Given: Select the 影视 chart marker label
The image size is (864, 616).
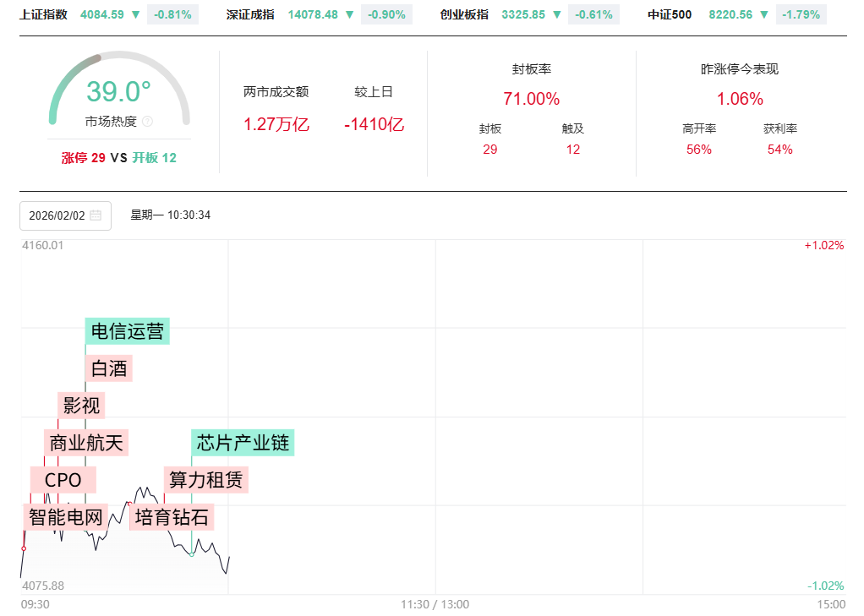Looking at the screenshot, I should coord(82,406).
